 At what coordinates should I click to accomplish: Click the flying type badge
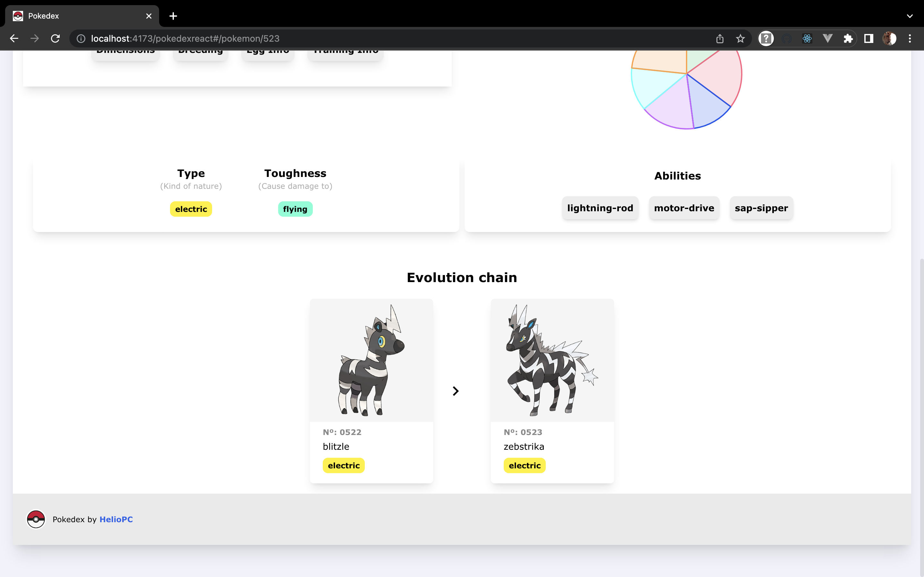(295, 209)
